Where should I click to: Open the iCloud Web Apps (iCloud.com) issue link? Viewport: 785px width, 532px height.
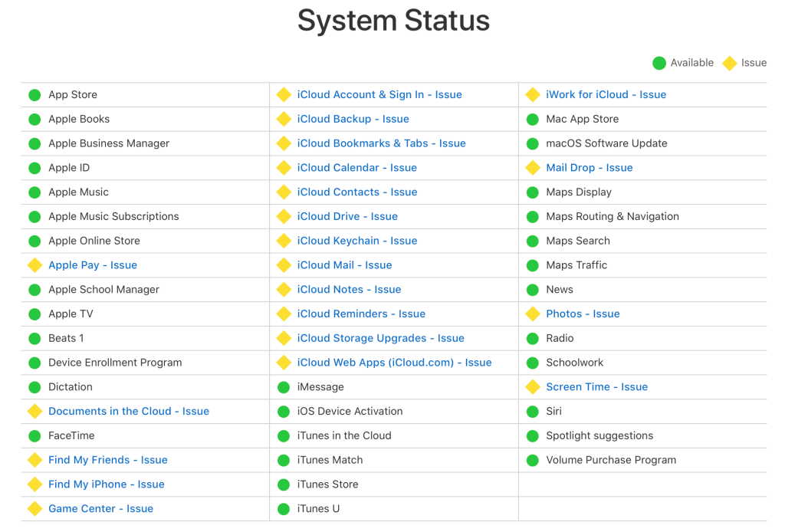tap(394, 362)
